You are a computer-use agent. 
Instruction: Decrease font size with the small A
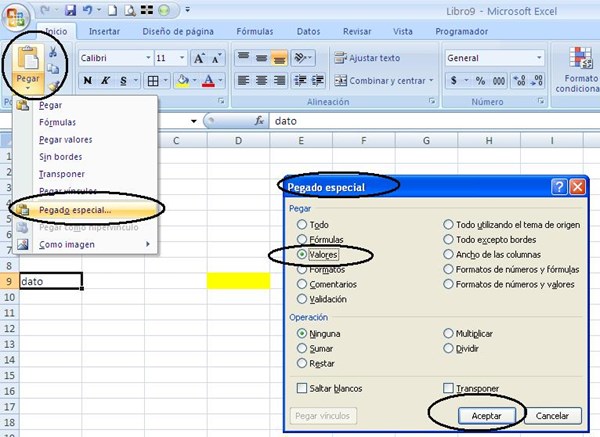(216, 58)
